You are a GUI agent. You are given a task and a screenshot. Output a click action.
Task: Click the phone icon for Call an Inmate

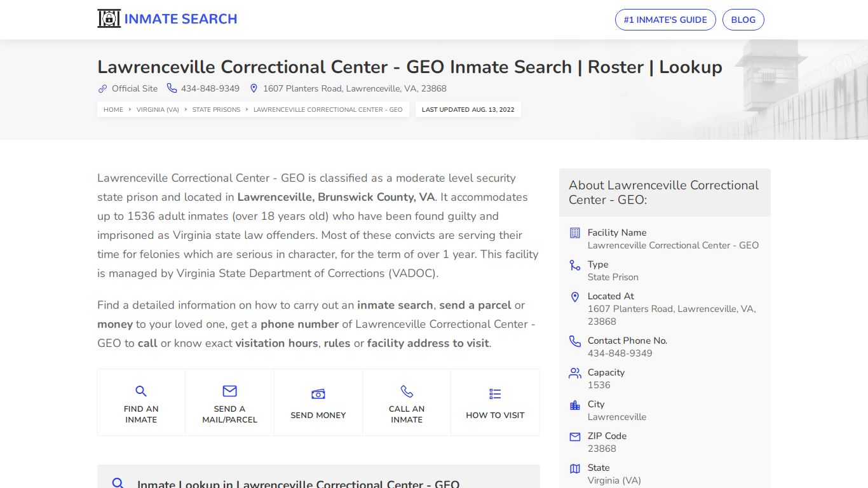[x=407, y=391]
